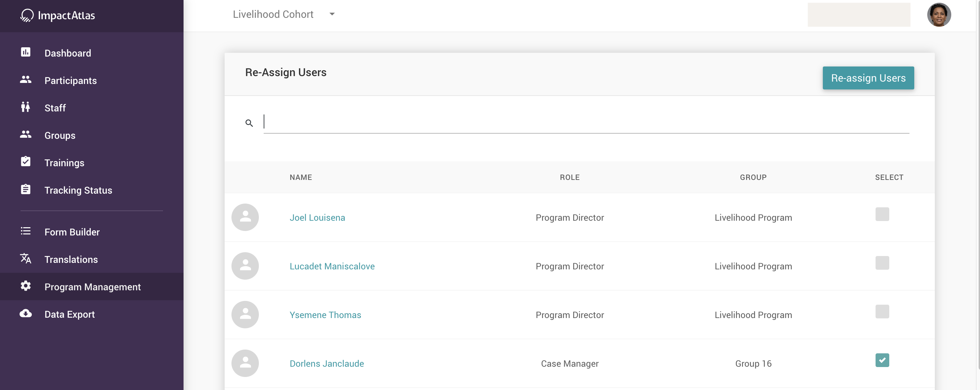Select the Tracking Status clipboard icon
This screenshot has width=980, height=390.
point(25,189)
